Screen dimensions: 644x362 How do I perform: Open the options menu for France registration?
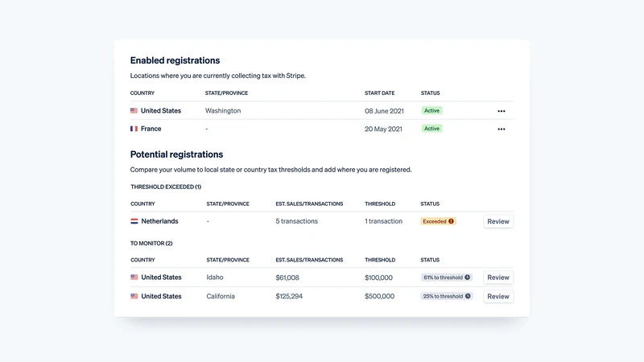(x=501, y=129)
